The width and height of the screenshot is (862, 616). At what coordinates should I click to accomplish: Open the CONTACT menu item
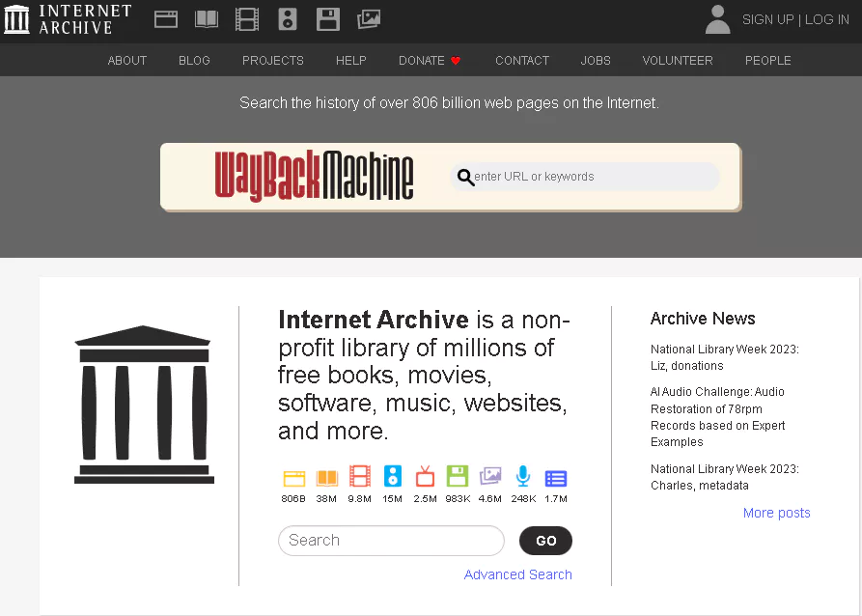coord(521,61)
